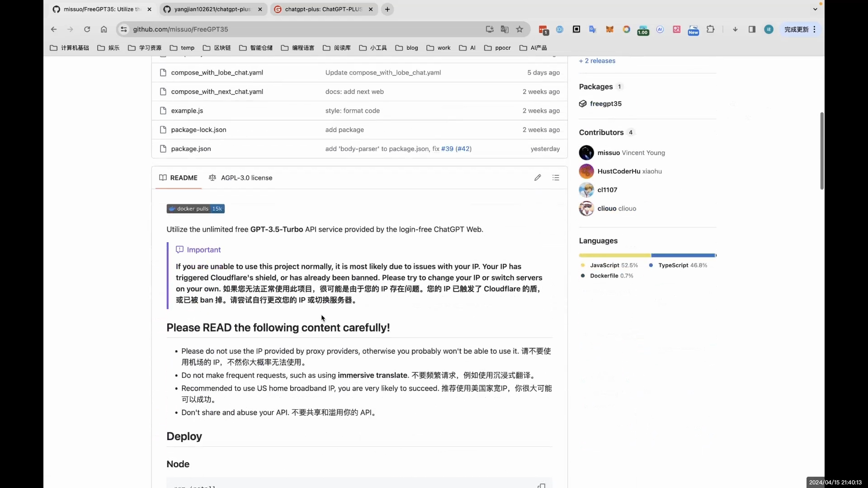Open the browser profile avatar
The height and width of the screenshot is (488, 868).
point(769,29)
